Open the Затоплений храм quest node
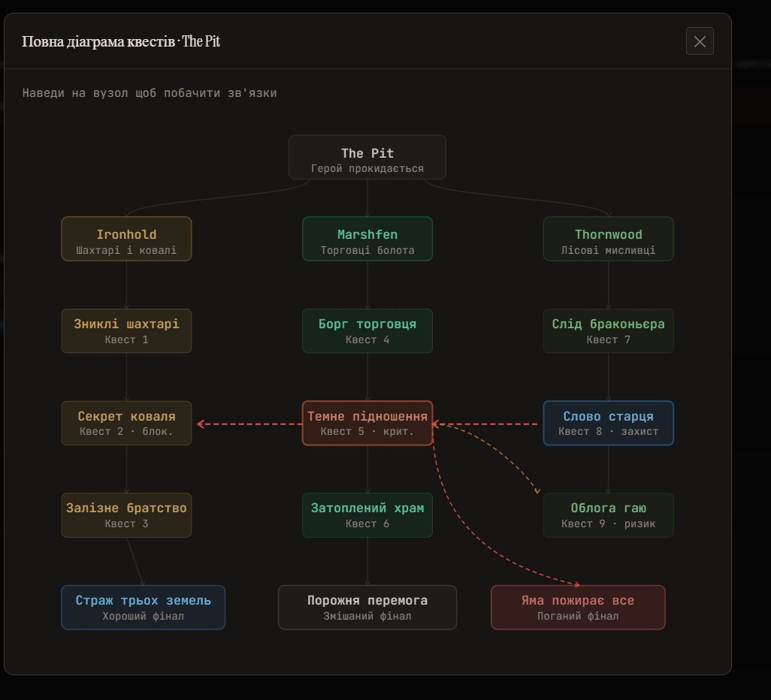The image size is (771, 700). 367,515
